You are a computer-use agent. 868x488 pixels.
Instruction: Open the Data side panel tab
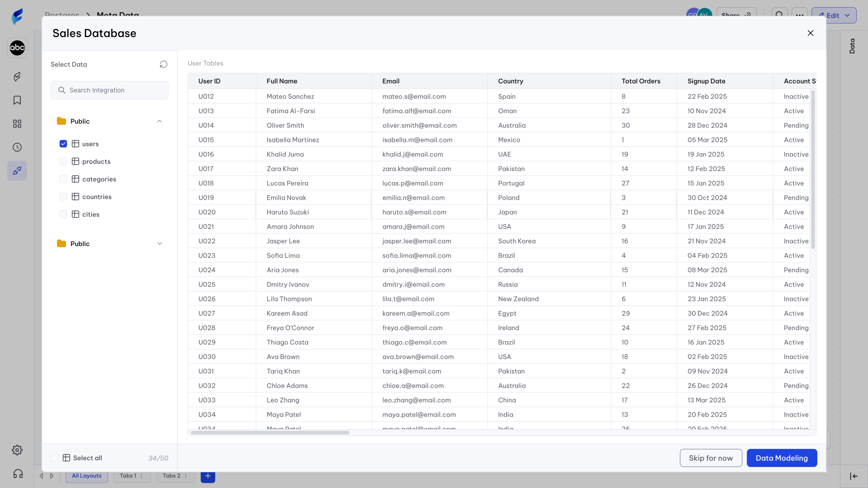[852, 46]
